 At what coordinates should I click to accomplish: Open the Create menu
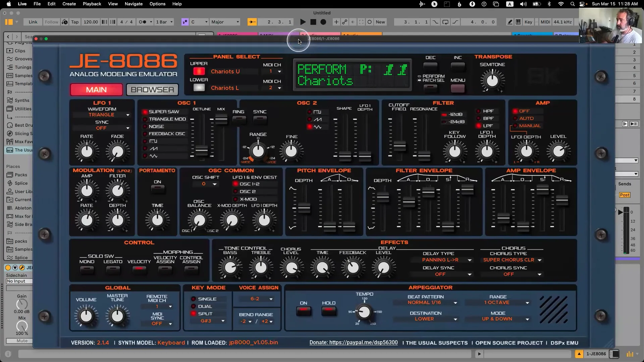(x=69, y=4)
